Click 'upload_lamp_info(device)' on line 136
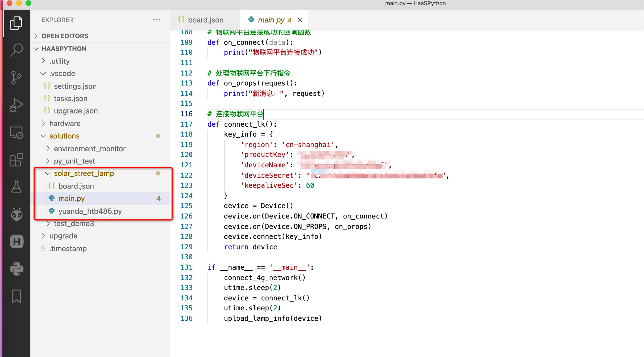 point(273,319)
